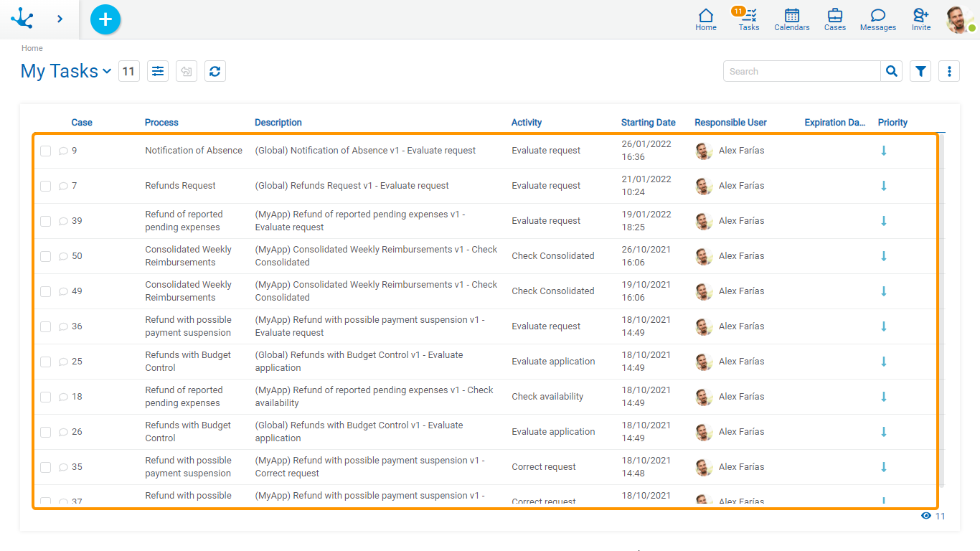Click the blue plus create button
The width and height of the screenshot is (980, 551).
click(105, 19)
